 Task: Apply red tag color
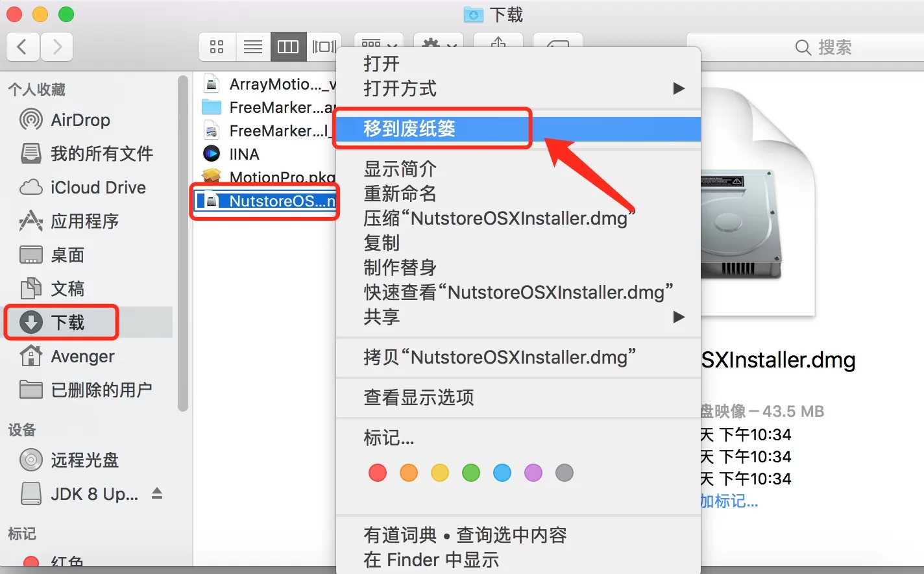click(x=378, y=473)
